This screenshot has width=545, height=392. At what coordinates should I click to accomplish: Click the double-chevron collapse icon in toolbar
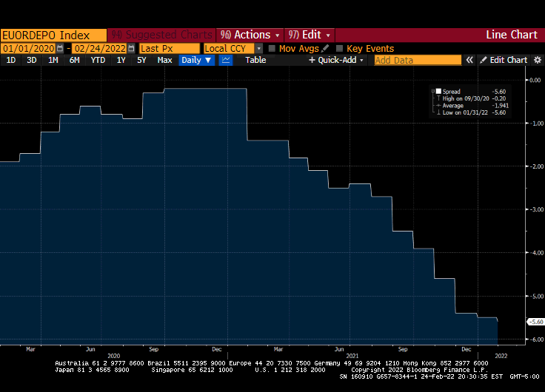pos(469,60)
